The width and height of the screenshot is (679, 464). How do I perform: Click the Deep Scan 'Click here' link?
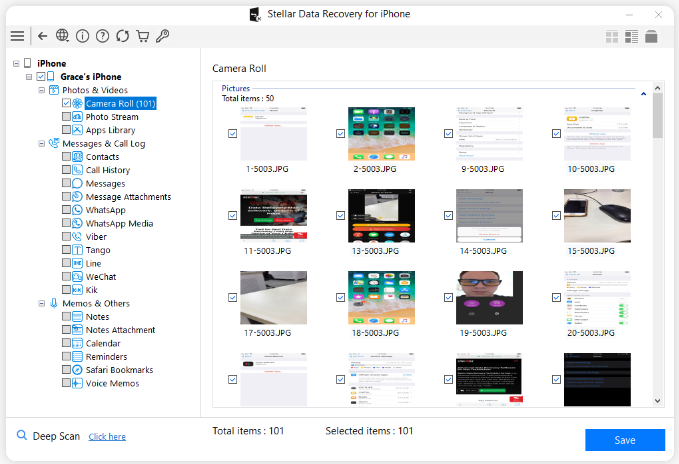click(x=107, y=437)
